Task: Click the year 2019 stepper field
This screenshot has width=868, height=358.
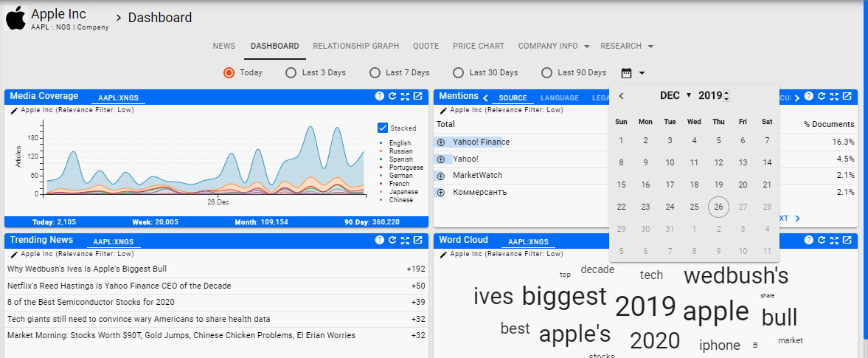Action: (712, 96)
